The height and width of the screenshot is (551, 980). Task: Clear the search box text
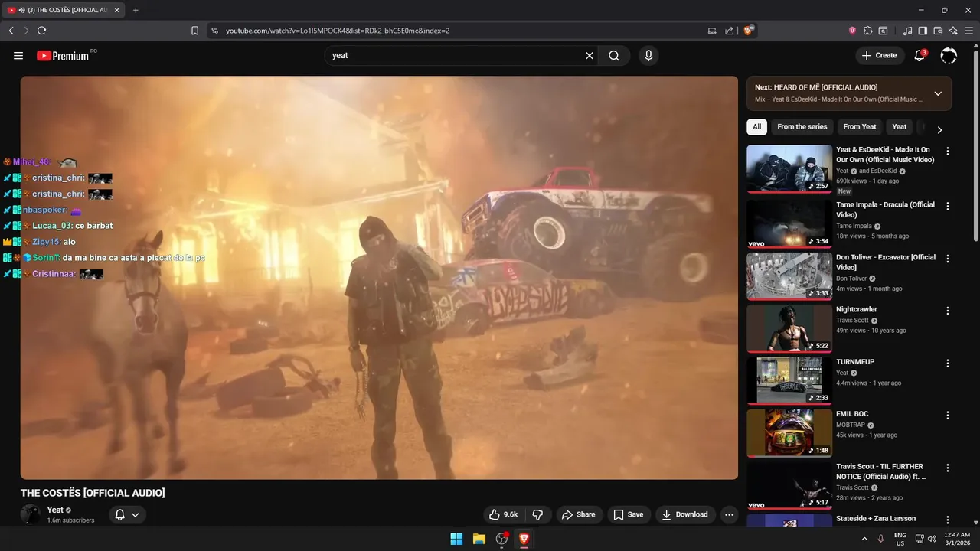coord(590,55)
